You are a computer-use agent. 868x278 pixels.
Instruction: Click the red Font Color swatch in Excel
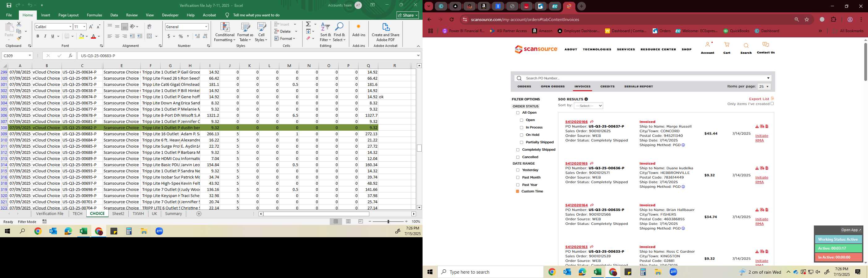point(94,36)
